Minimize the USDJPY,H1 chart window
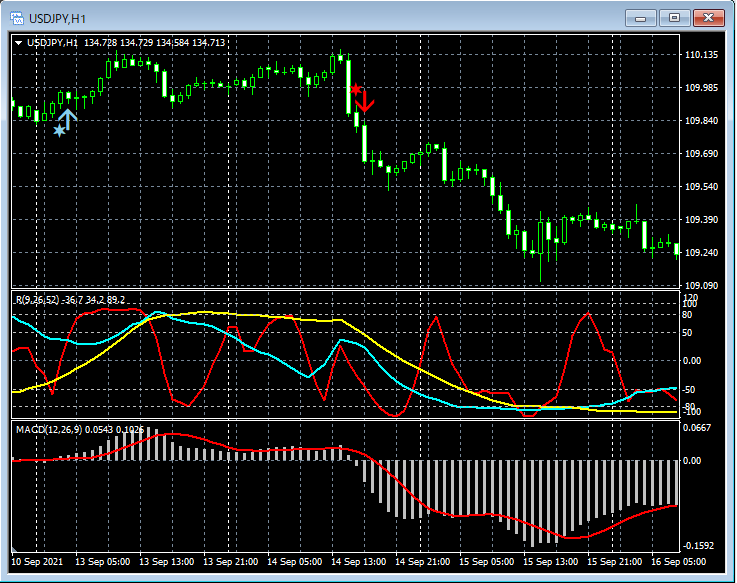This screenshot has width=737, height=583. [640, 18]
